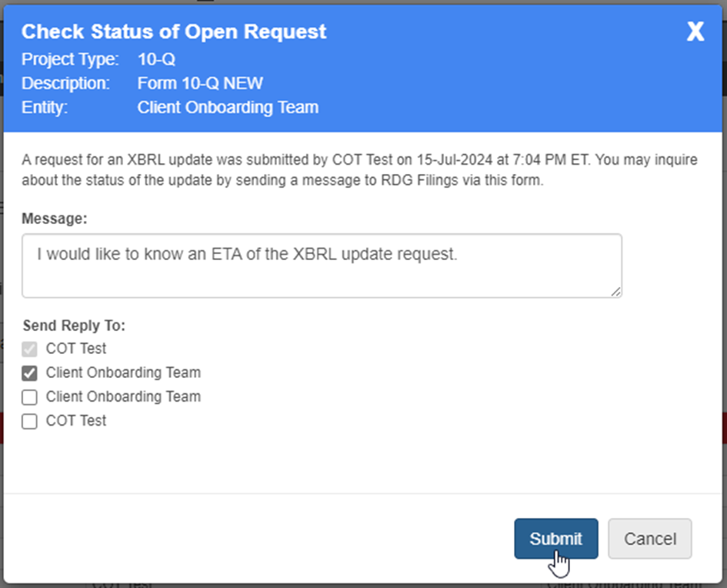The width and height of the screenshot is (727, 588).
Task: Click the 'Entity:' header label
Action: (x=45, y=107)
